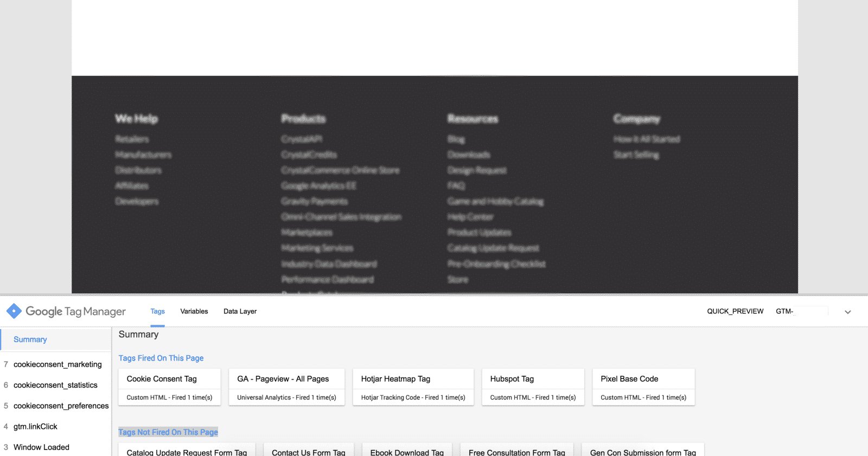Collapse the debug panel with the chevron
This screenshot has height=456, width=868.
[x=848, y=312]
